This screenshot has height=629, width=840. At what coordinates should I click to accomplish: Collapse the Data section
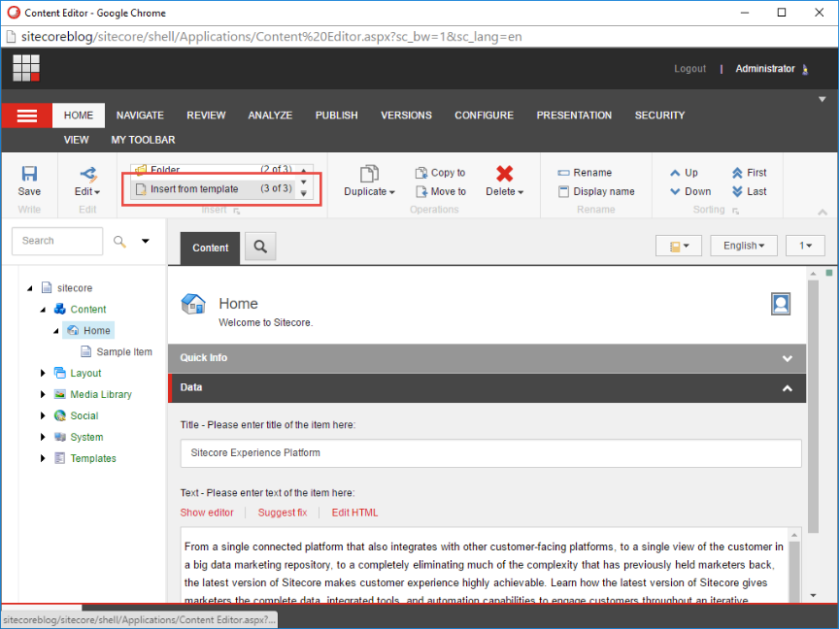[787, 388]
